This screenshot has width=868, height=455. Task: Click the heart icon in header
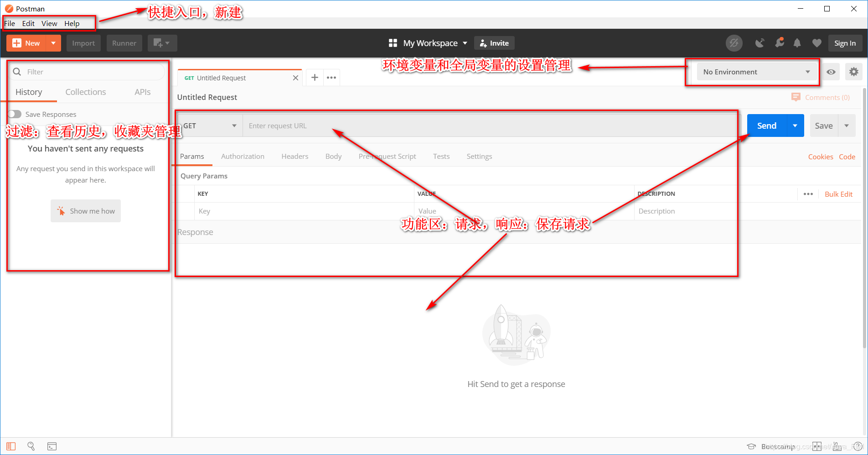pyautogui.click(x=816, y=43)
